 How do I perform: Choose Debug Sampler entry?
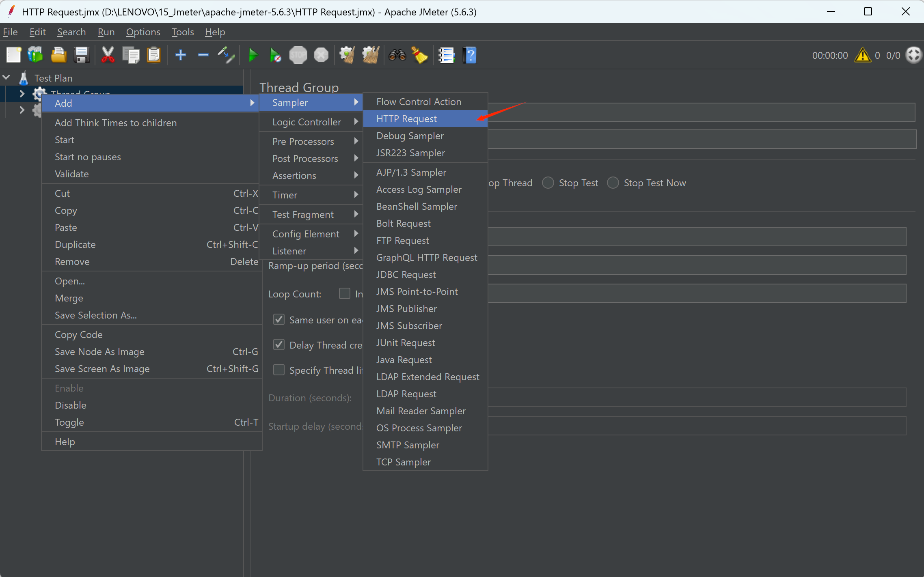pos(425,136)
